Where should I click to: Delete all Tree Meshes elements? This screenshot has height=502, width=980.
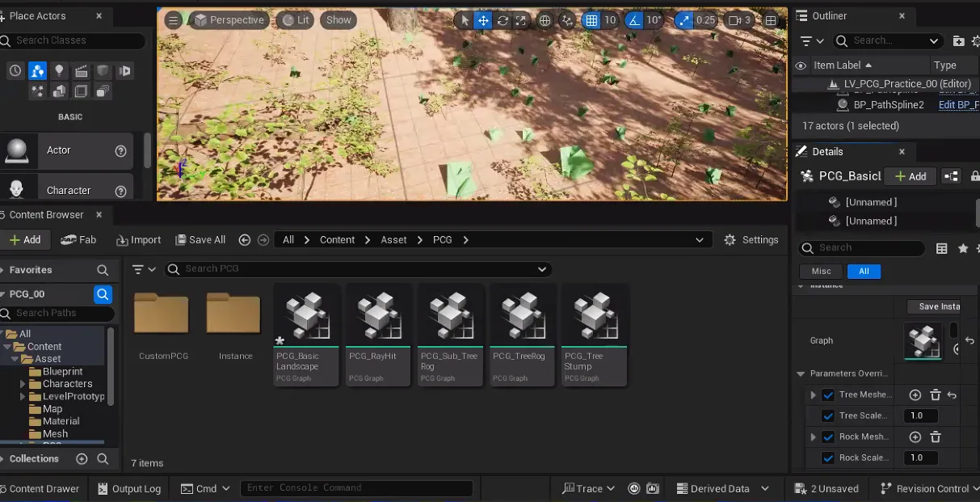(x=936, y=395)
